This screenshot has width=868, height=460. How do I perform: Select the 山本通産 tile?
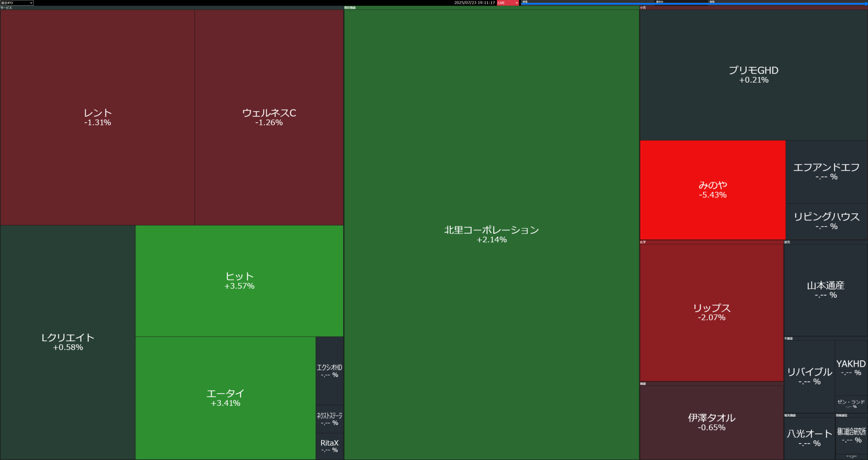click(826, 290)
